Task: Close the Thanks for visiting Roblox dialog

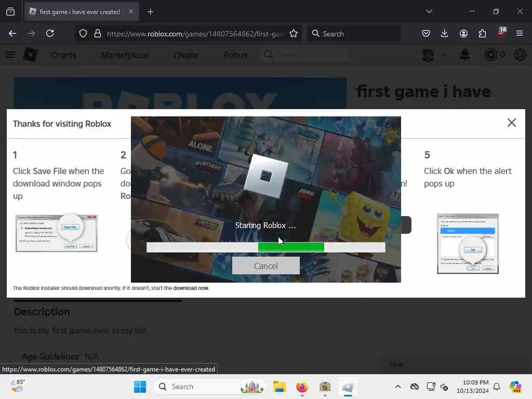Action: pyautogui.click(x=511, y=123)
